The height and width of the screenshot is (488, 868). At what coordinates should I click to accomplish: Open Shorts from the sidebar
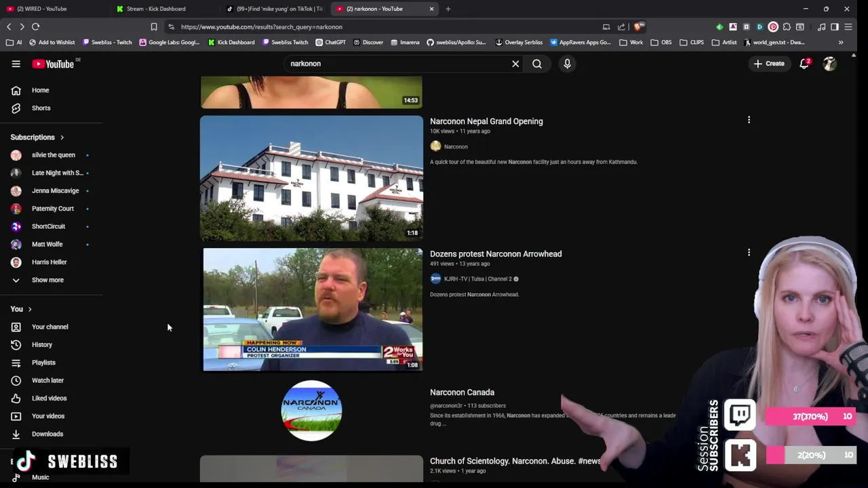coord(41,108)
